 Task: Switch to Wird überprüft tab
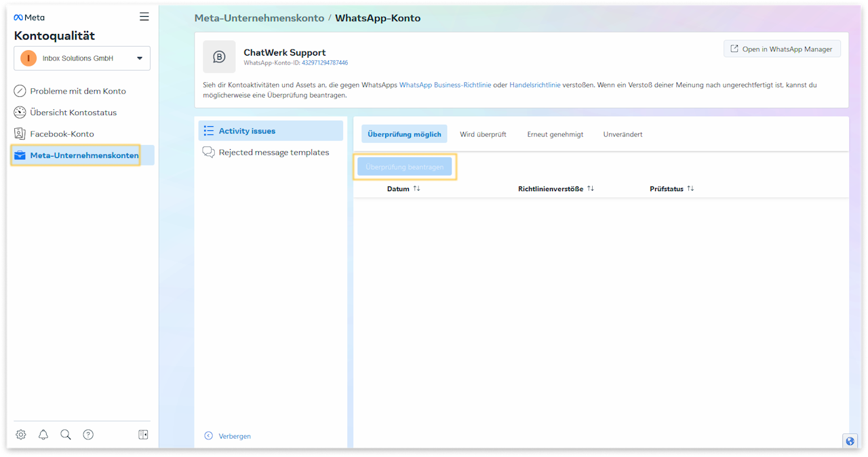(x=483, y=134)
